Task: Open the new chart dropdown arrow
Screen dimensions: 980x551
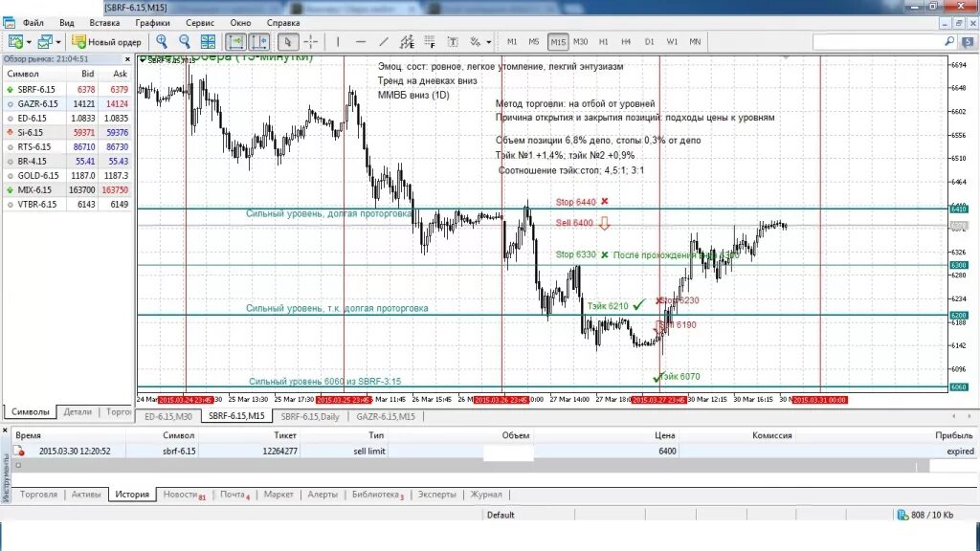Action: pos(29,42)
